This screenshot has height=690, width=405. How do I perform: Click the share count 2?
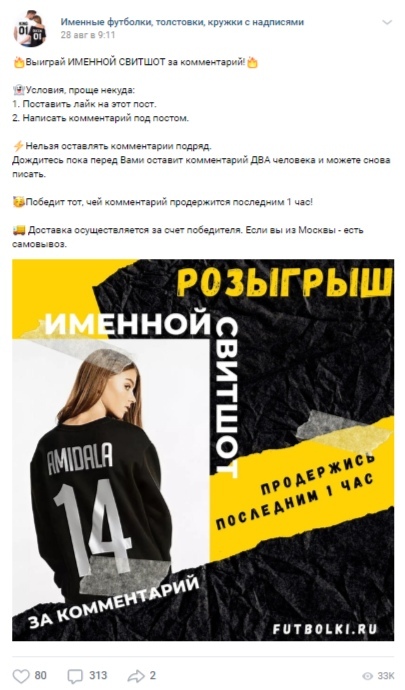(x=152, y=675)
